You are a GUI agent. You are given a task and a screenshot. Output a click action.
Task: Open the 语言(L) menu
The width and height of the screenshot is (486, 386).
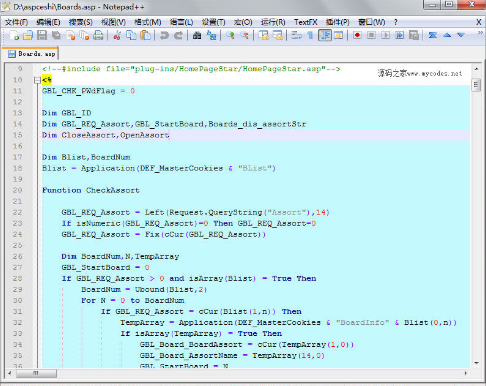pyautogui.click(x=181, y=22)
